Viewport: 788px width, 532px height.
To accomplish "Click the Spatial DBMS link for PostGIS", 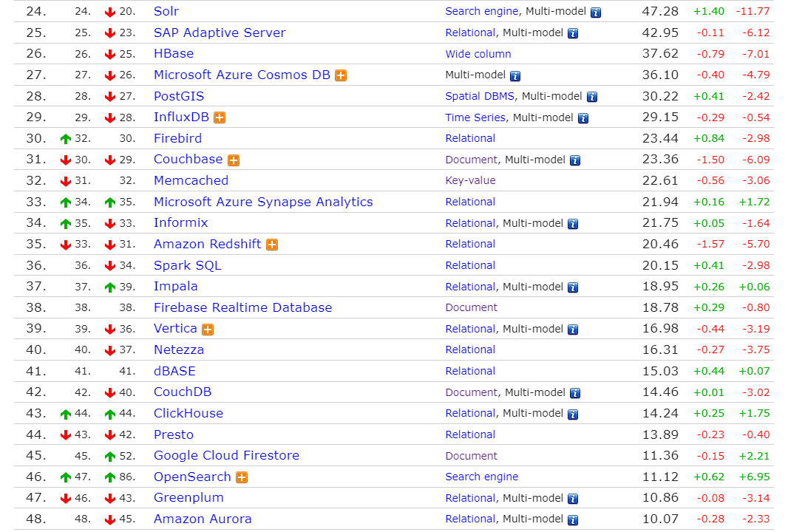I will tap(480, 96).
